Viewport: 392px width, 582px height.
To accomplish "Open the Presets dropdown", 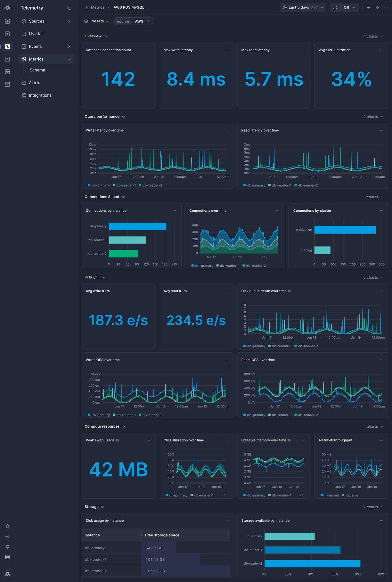I will (97, 21).
